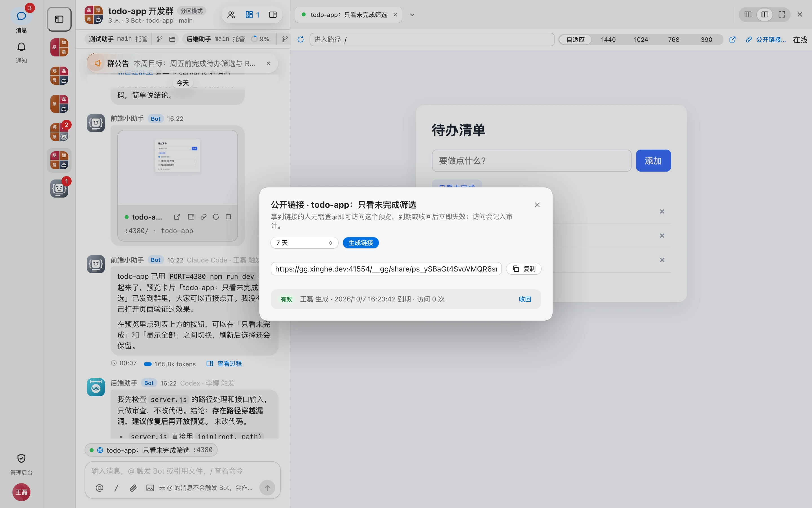The image size is (812, 508).
Task: Click the todo-app：只看未完成筛选 :4380 status chip
Action: click(151, 450)
